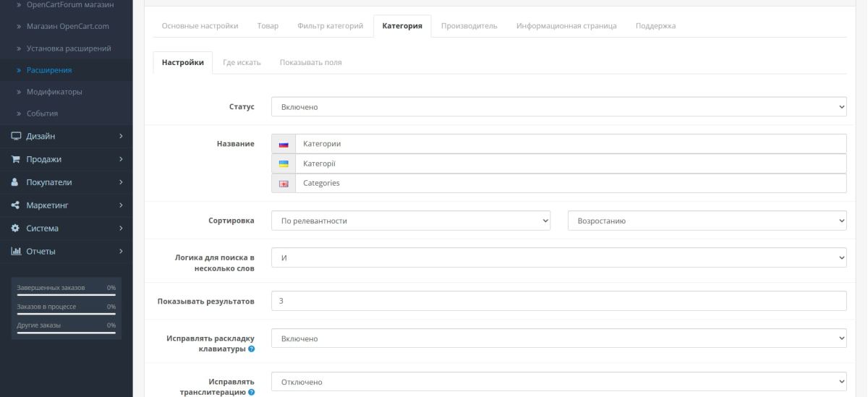The height and width of the screenshot is (397, 868).
Task: Open the Логика для поиска dropdown
Action: tap(559, 257)
